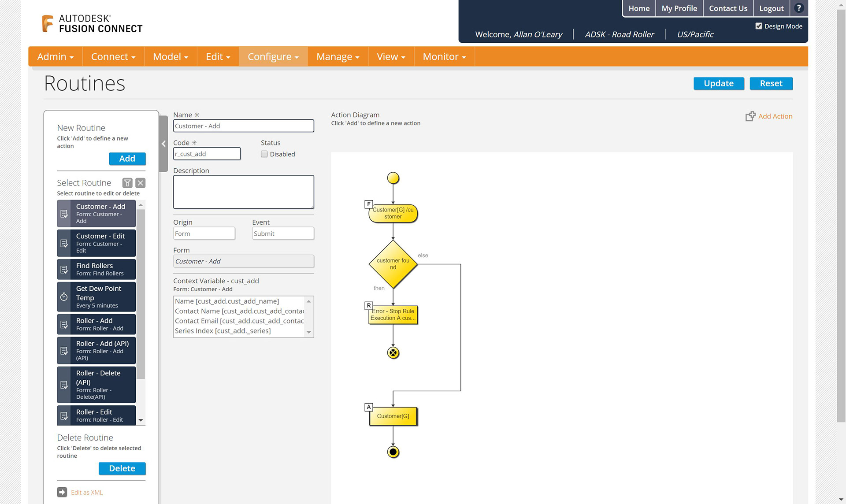Click the yellow start node in diagram

pos(393,178)
